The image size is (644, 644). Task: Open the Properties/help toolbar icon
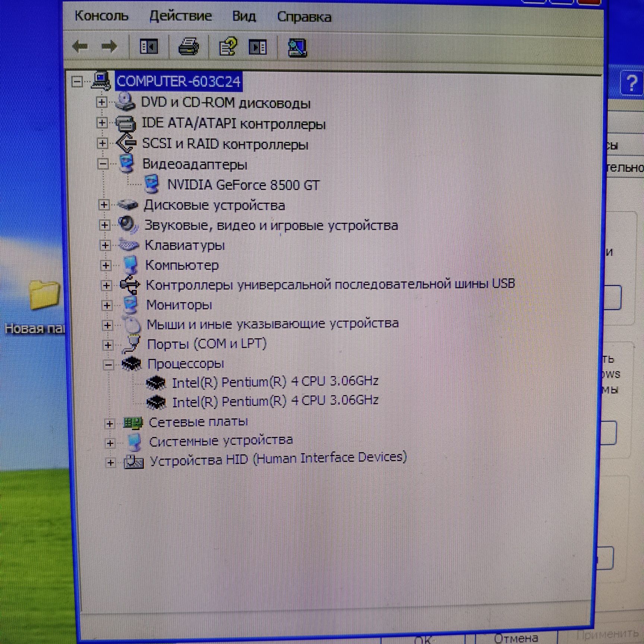pyautogui.click(x=228, y=47)
